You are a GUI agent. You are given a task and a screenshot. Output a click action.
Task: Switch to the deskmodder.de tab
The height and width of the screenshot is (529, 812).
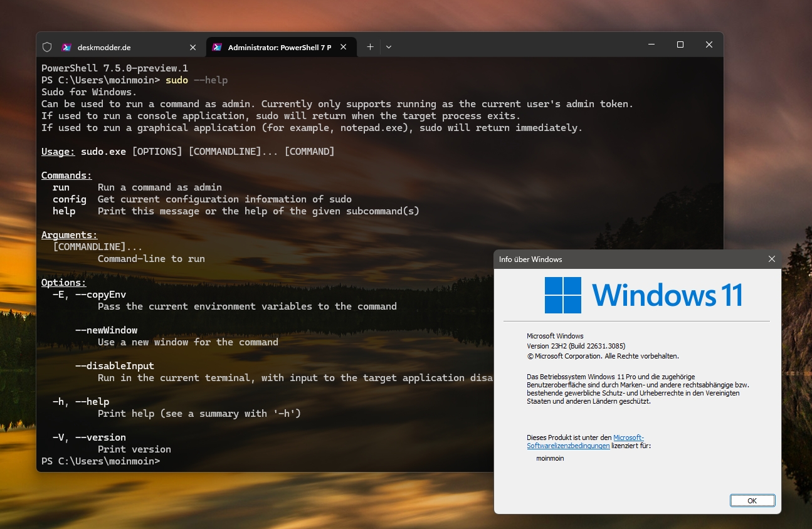(130, 47)
